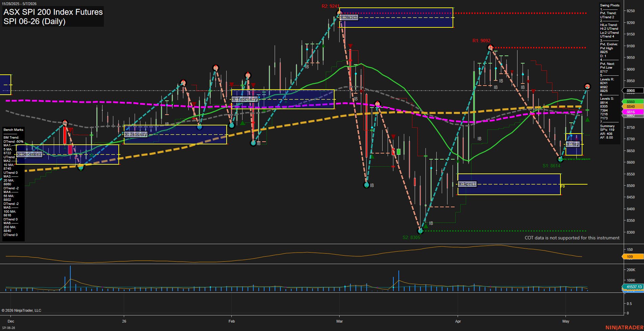Viewport: 644px width, 331px height.
Task: Click the NINJATRADER logo text
Action: [624, 328]
